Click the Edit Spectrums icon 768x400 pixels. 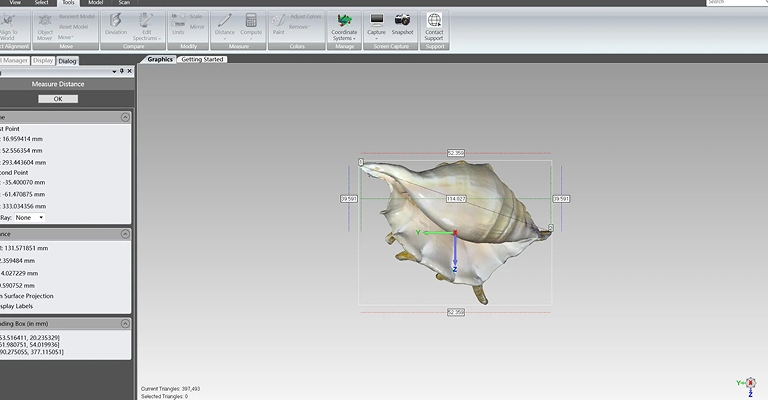coord(146,24)
